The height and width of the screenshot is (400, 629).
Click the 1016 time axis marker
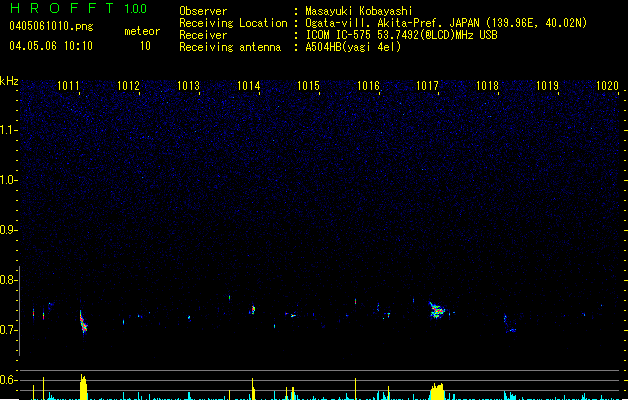tap(368, 86)
